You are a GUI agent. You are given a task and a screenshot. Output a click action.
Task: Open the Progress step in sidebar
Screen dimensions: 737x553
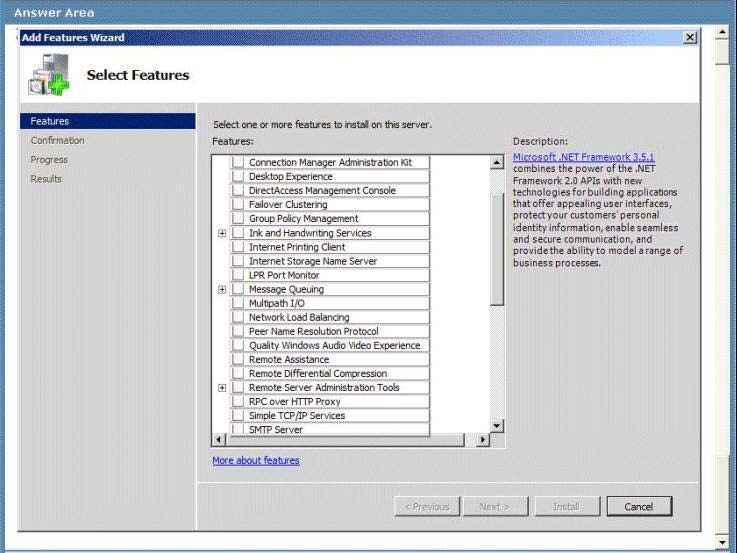49,160
